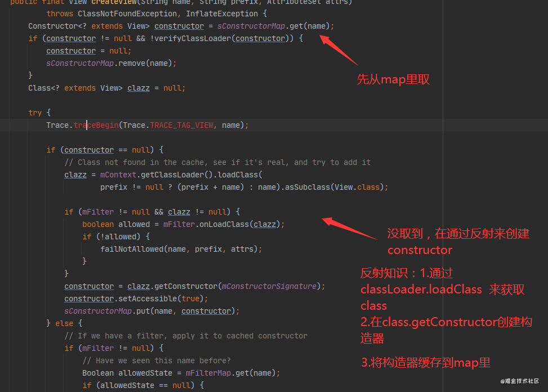Click mContext.getClassLoader().loadClass( call

[181, 175]
